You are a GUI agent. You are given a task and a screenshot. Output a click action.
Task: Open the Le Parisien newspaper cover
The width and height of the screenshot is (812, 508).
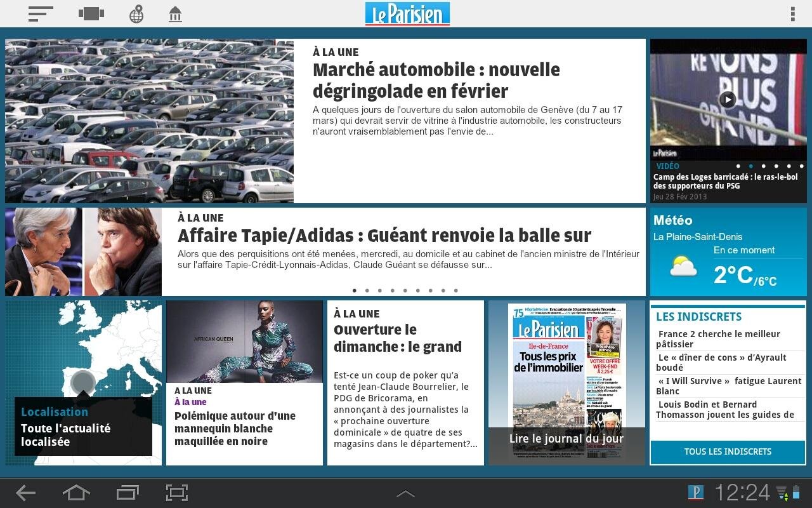point(566,381)
